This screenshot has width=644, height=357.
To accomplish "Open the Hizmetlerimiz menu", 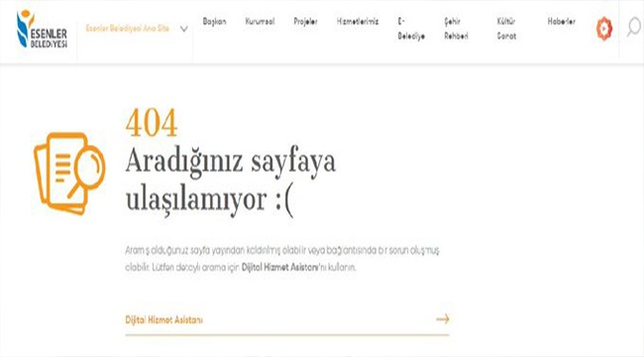I will pyautogui.click(x=358, y=22).
